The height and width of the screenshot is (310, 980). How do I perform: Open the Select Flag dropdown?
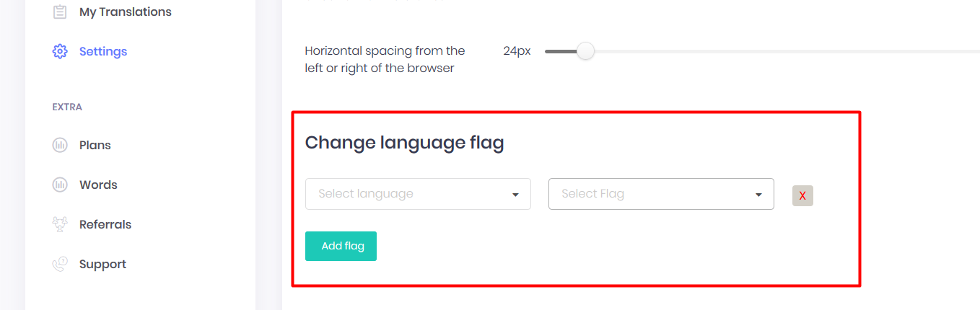661,194
